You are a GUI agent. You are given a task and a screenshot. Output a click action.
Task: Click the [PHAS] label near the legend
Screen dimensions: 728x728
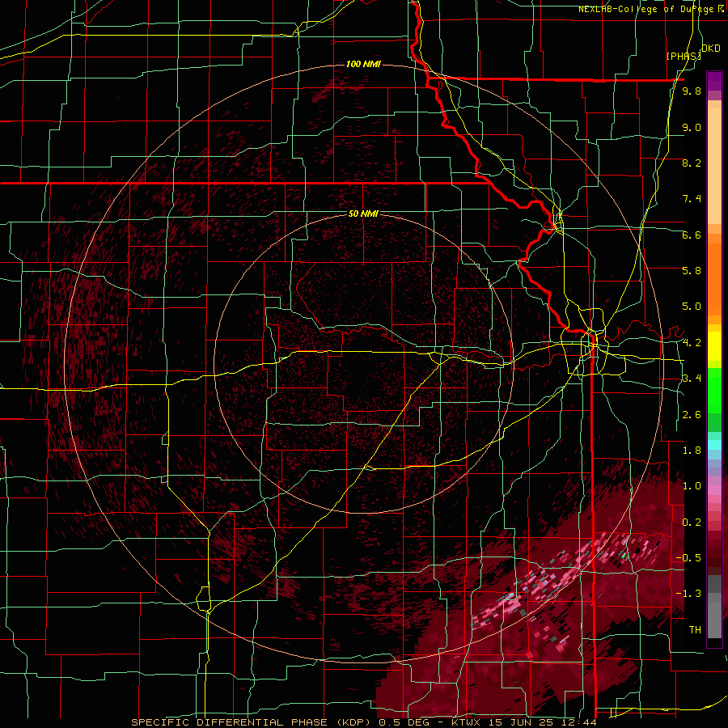tap(684, 56)
